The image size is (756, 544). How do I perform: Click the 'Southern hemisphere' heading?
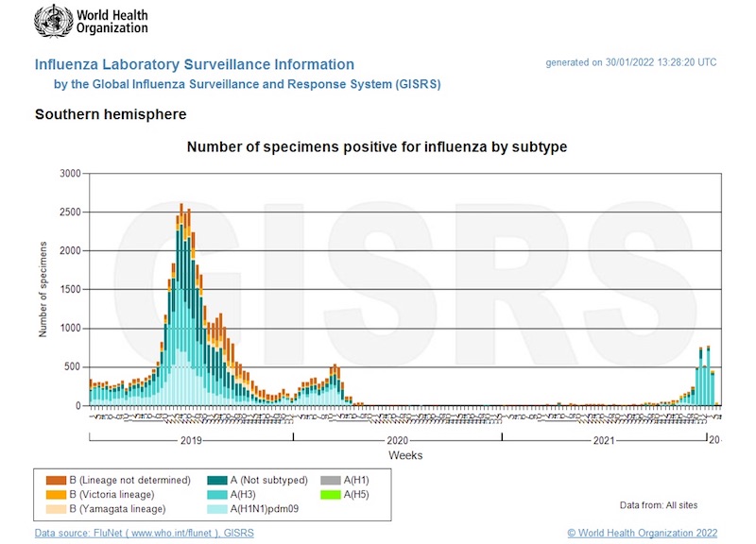tap(111, 114)
